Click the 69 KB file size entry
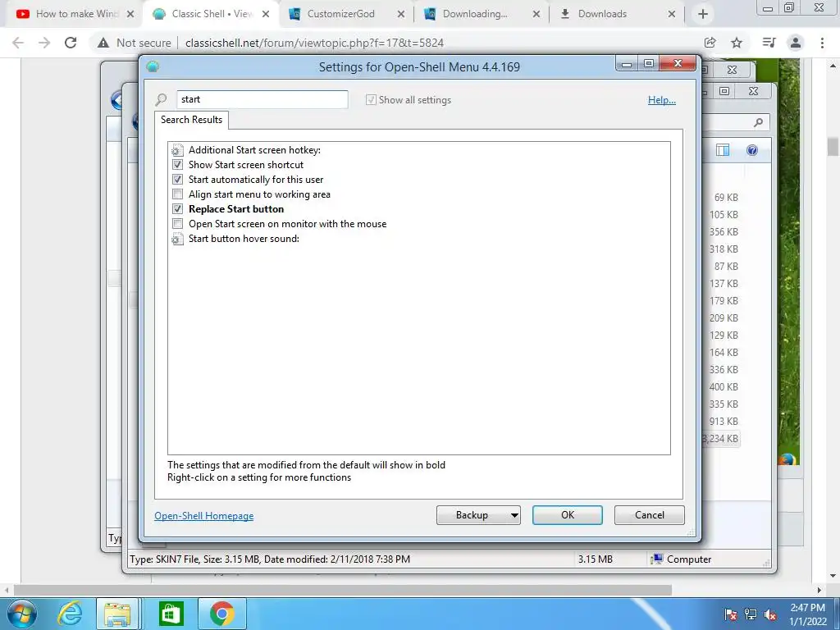Screen dimensions: 840x630 click(x=726, y=198)
